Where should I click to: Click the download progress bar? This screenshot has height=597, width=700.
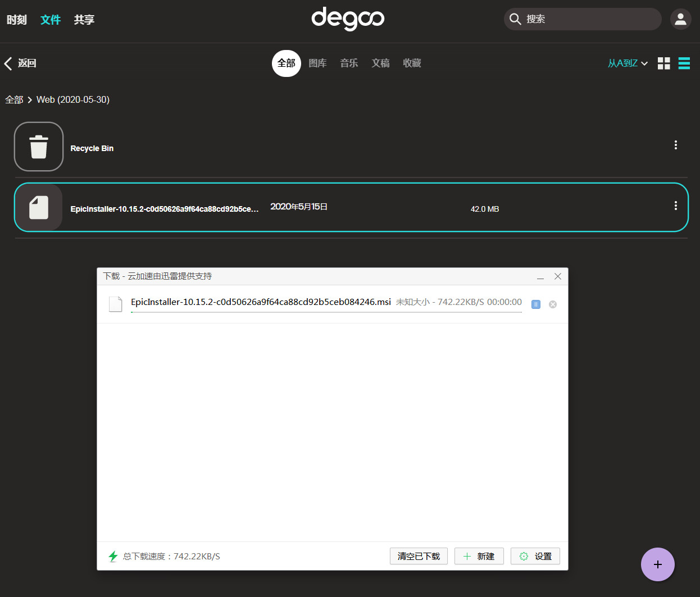pyautogui.click(x=326, y=312)
